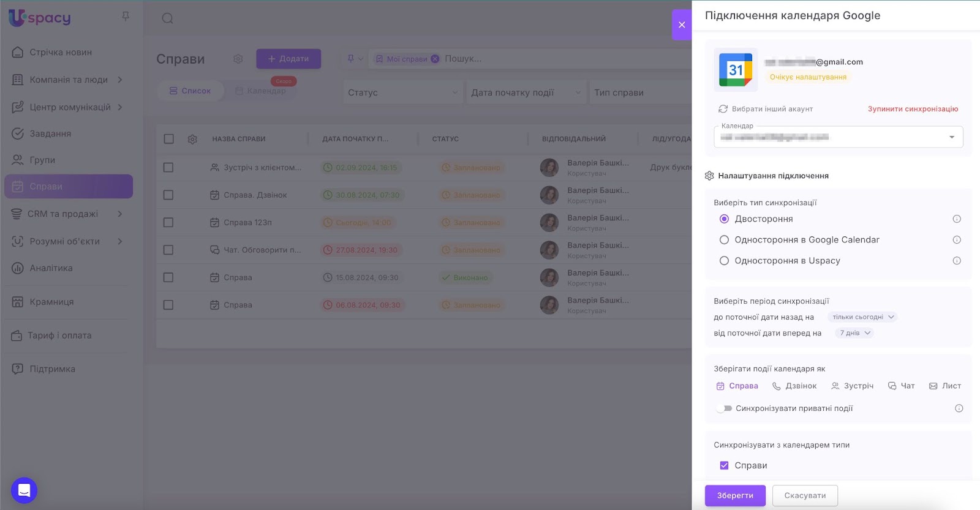Click settings gear next to Справи title

(x=238, y=59)
